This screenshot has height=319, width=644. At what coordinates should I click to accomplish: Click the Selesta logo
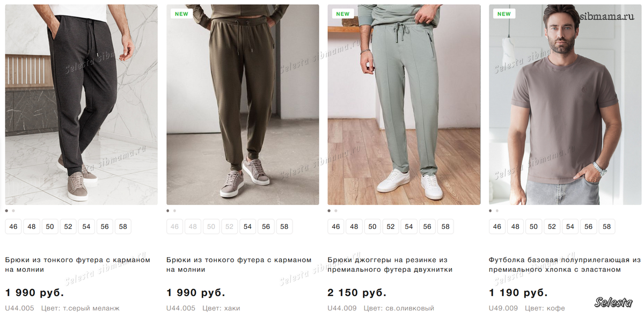point(613,303)
